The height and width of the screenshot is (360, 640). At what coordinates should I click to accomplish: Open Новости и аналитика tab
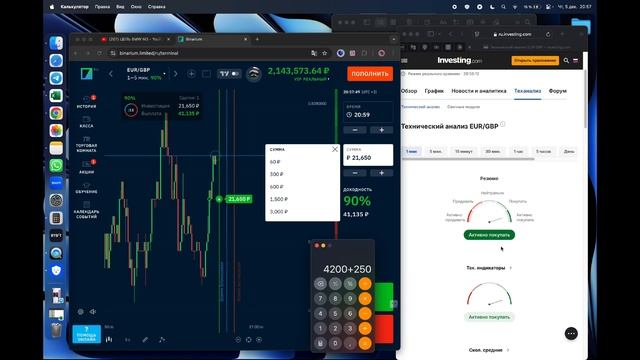pos(479,91)
